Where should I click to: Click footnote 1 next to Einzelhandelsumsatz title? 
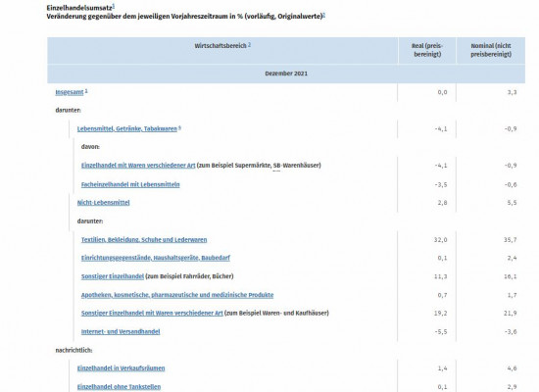click(x=114, y=6)
